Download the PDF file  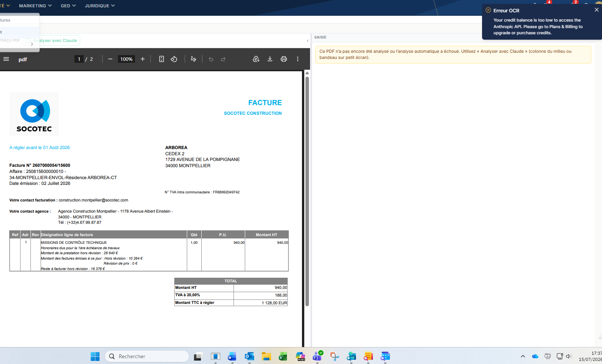coord(270,59)
